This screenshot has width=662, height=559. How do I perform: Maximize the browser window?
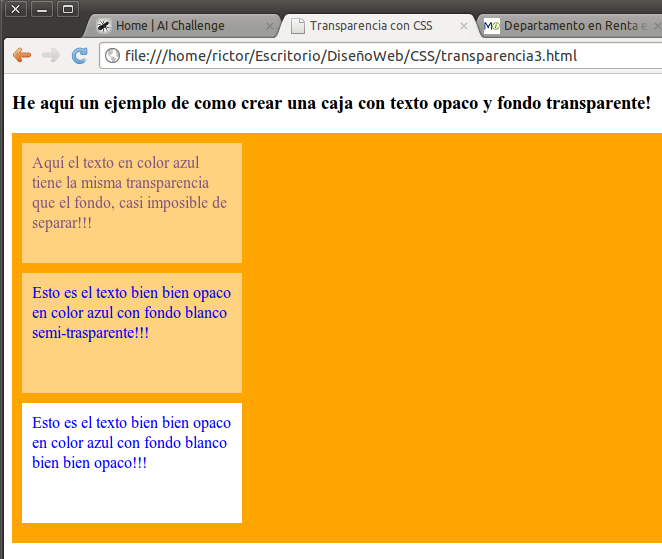coord(68,9)
